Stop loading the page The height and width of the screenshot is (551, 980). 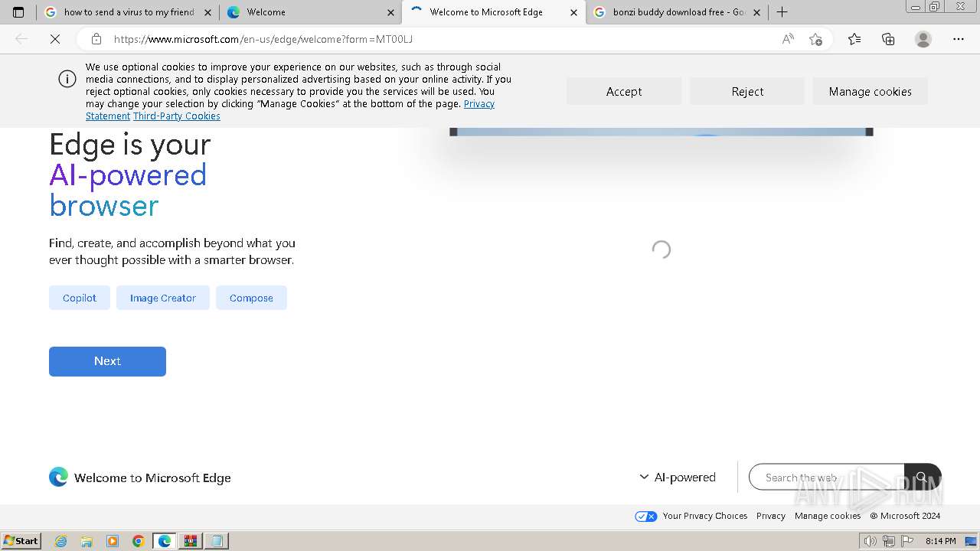[55, 39]
